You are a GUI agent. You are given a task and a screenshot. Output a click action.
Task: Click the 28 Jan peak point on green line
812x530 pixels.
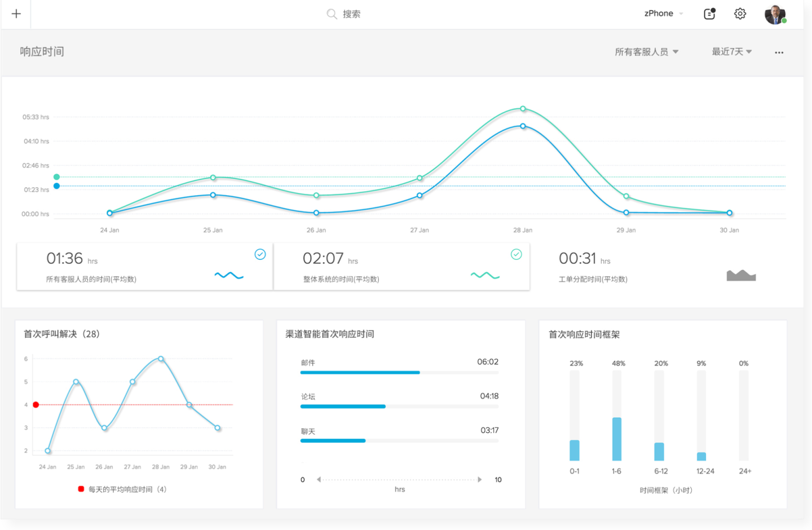pyautogui.click(x=523, y=109)
